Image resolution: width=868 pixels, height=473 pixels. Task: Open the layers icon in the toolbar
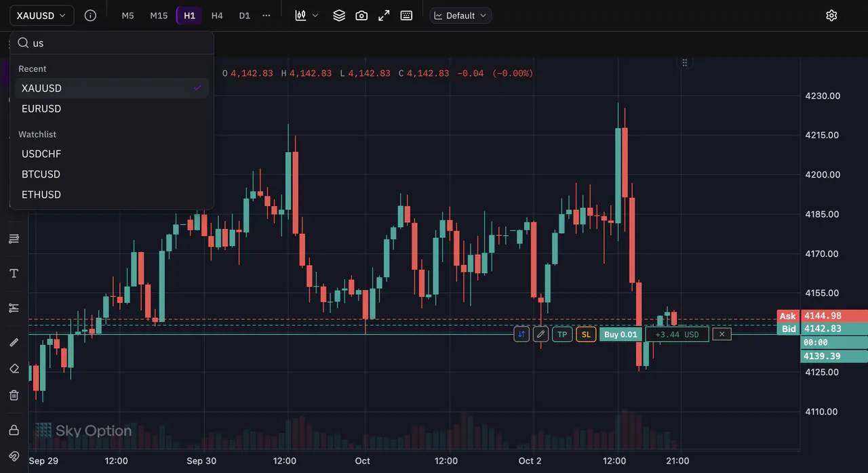pos(339,16)
